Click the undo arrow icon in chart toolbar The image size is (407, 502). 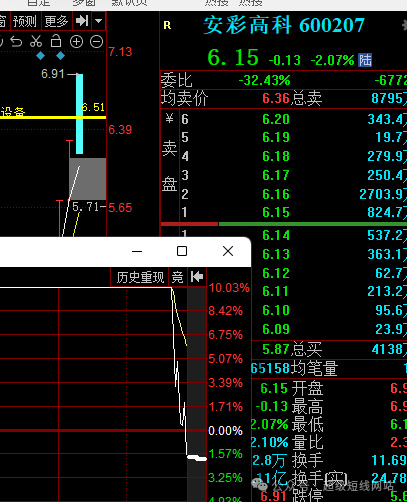pyautogui.click(x=16, y=42)
